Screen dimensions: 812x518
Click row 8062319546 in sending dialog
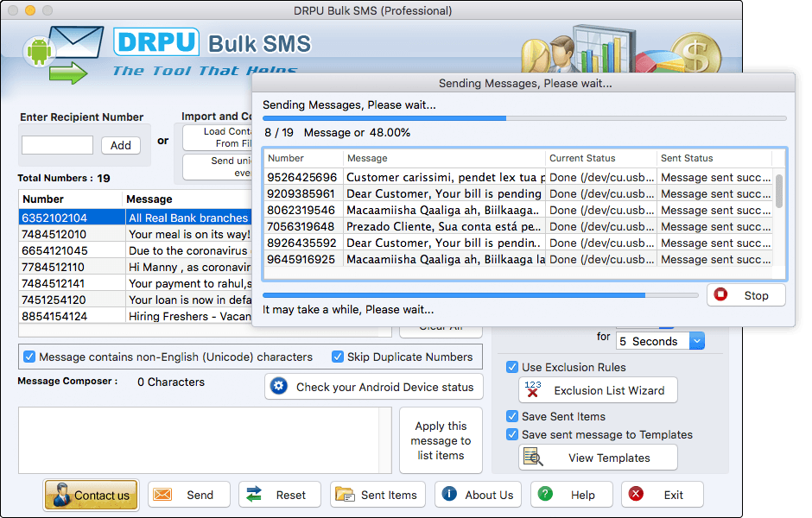[519, 210]
